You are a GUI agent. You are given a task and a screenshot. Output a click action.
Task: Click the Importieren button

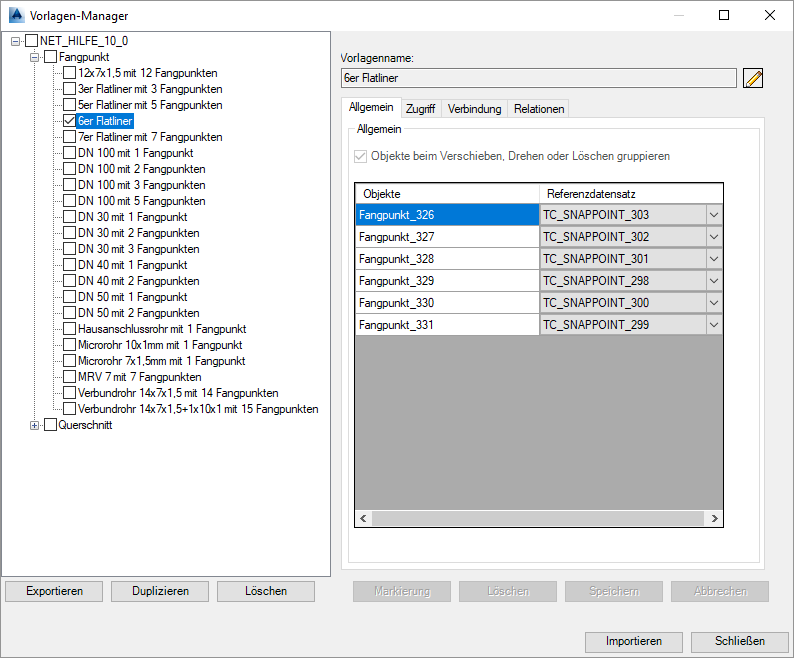tap(634, 641)
